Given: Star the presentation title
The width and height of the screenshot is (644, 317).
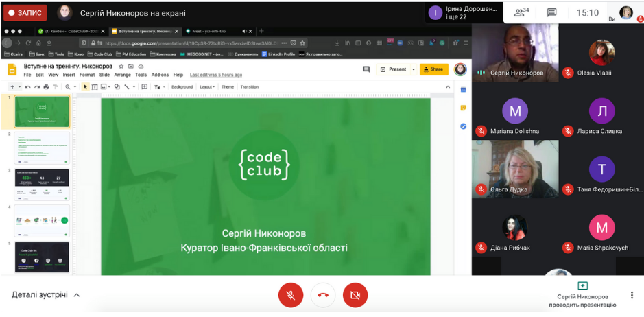Looking at the screenshot, I should coord(121,67).
